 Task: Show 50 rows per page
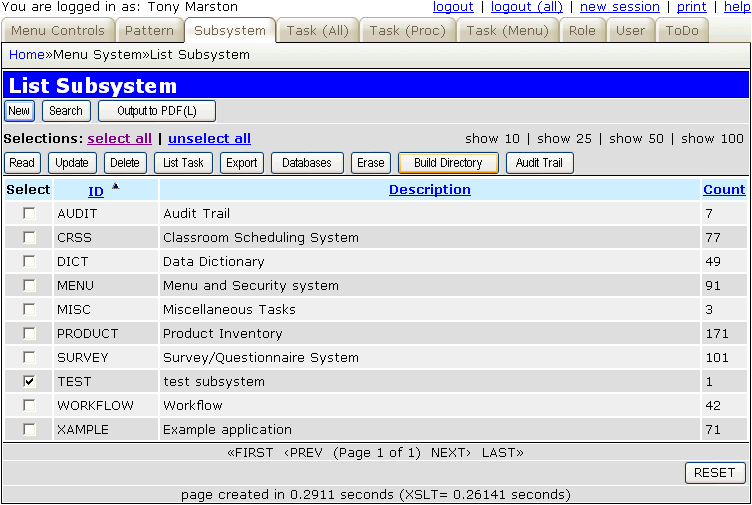tap(636, 139)
